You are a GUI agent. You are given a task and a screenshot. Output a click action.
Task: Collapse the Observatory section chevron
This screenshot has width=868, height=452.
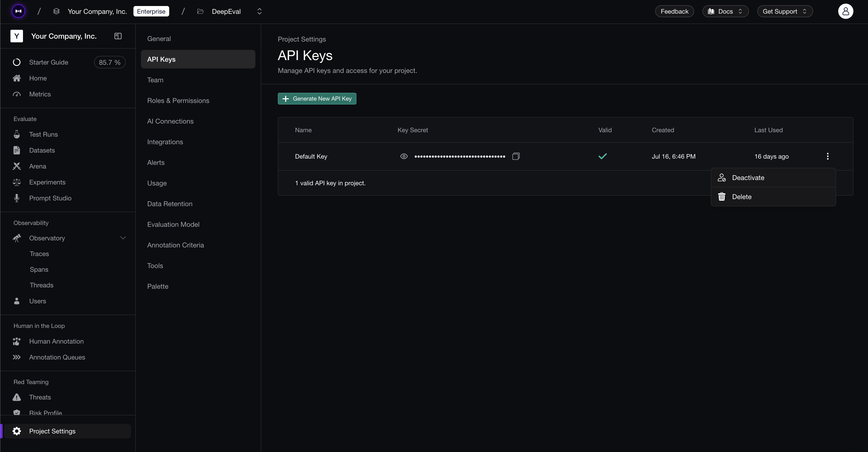point(123,238)
